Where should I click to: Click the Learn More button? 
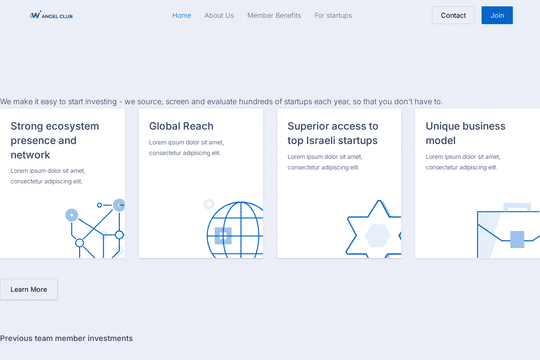point(29,289)
